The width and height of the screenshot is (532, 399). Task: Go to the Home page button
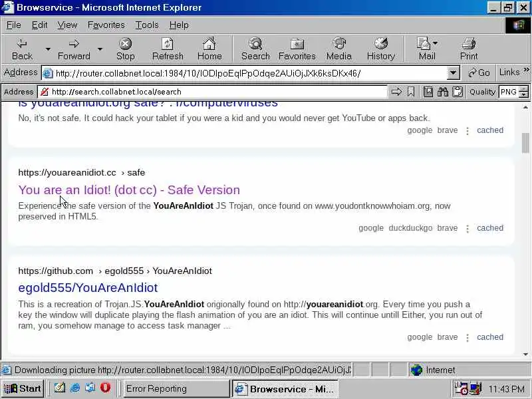[209, 49]
